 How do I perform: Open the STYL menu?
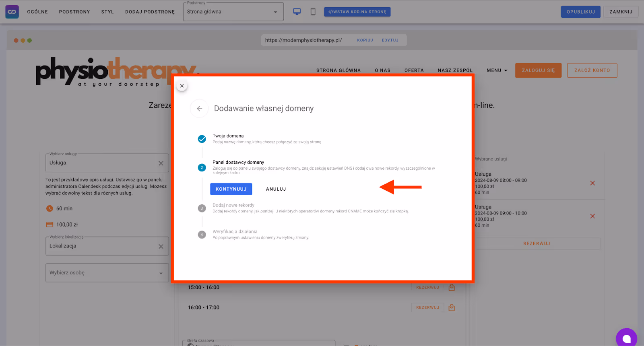pyautogui.click(x=107, y=12)
